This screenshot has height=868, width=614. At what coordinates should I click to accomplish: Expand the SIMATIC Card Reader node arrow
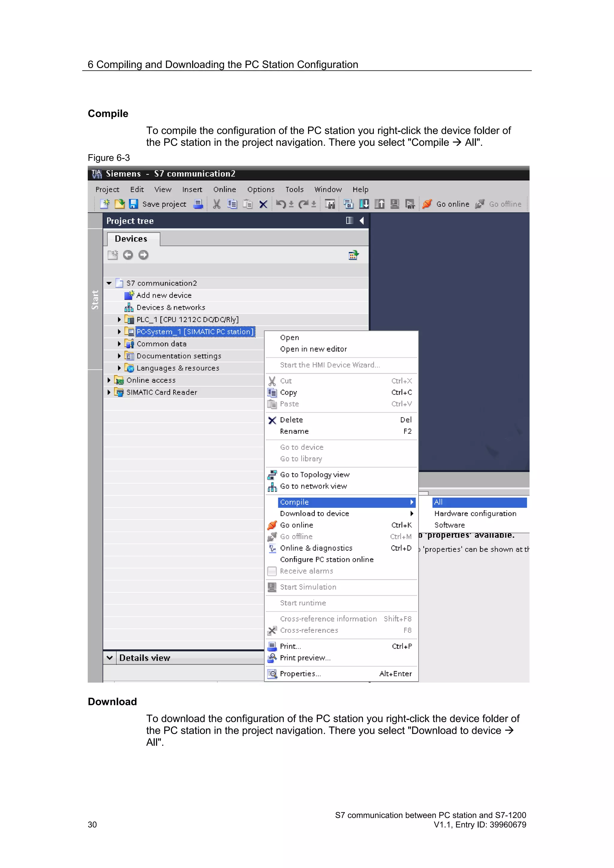pos(109,392)
